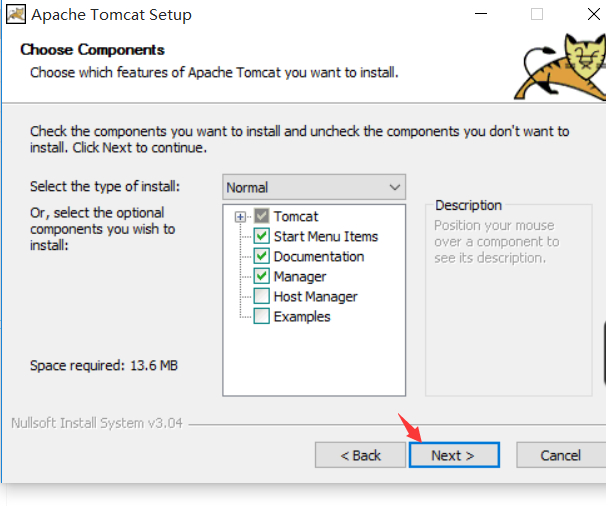The image size is (606, 506).
Task: Minimize the Apache Tomcat Setup window
Action: 481,14
